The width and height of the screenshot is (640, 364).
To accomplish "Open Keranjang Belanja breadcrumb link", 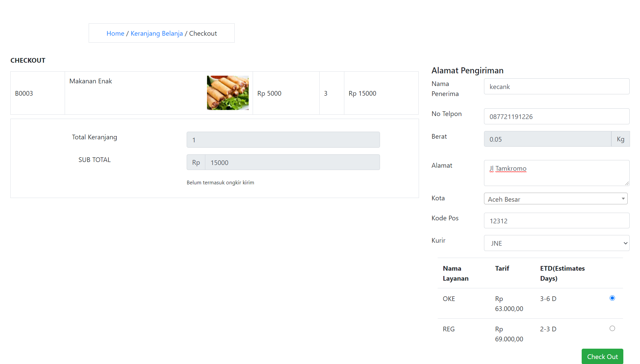I will click(157, 33).
